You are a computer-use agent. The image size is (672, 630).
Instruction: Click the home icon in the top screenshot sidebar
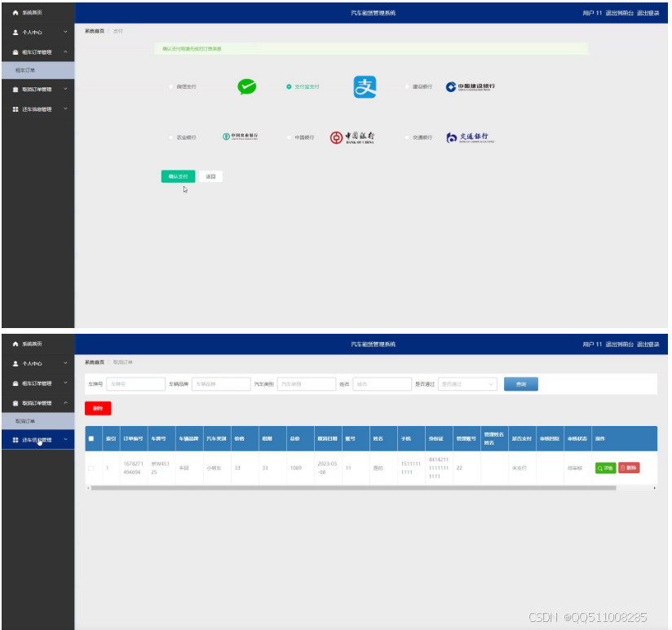point(15,13)
